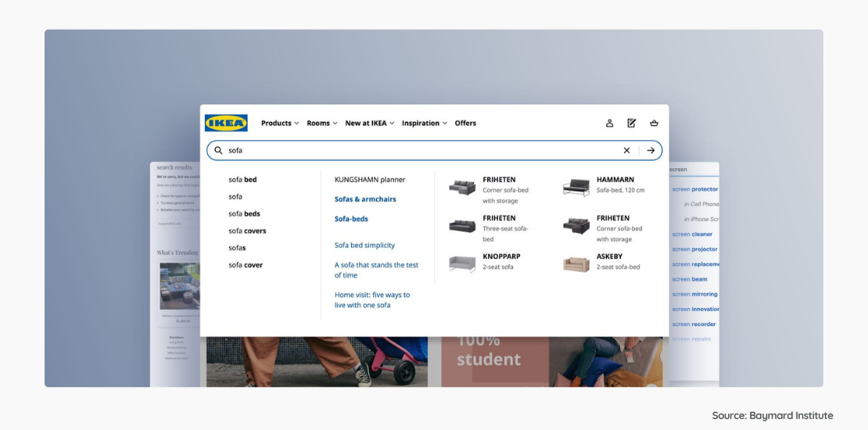Open the Sofa-beds category link

(351, 219)
